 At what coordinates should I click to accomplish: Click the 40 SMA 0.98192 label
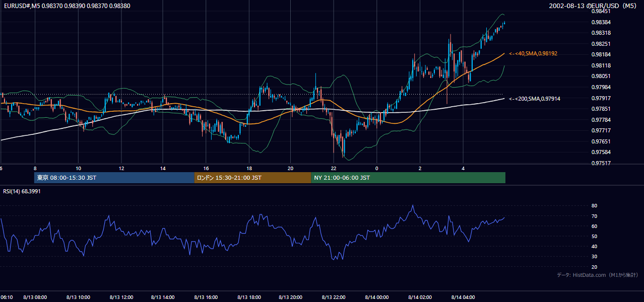(x=533, y=53)
